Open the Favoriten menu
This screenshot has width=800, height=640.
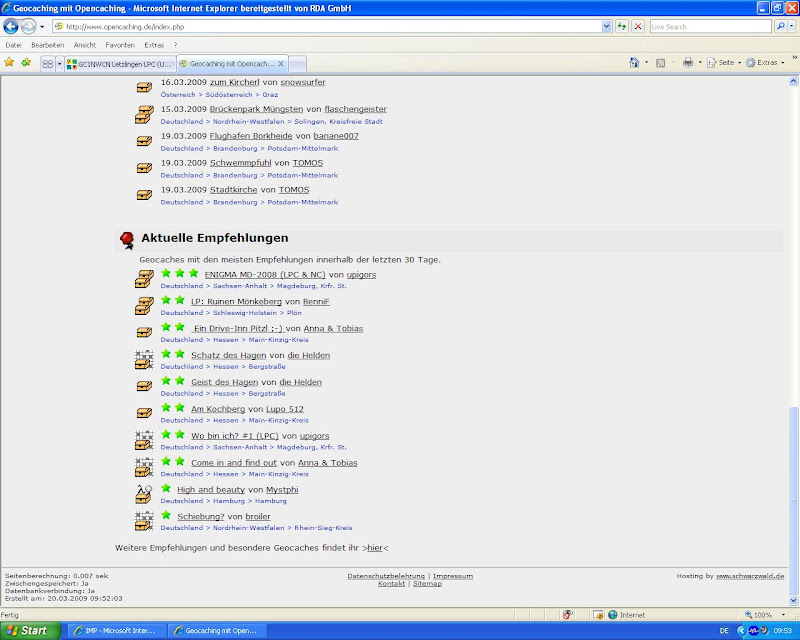click(120, 45)
